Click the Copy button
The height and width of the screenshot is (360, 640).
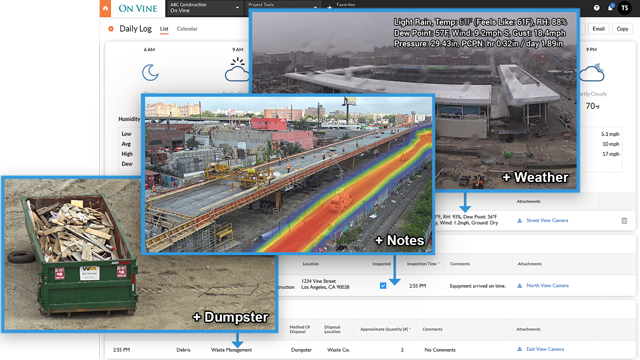[622, 29]
